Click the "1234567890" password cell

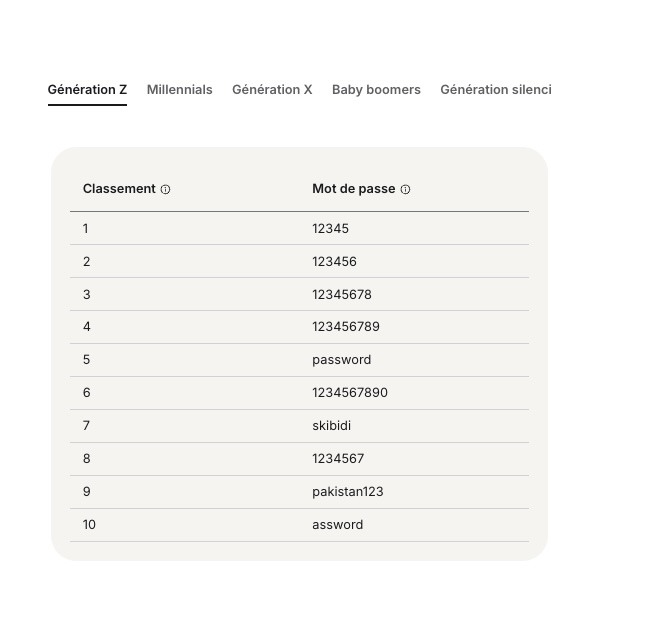[349, 393]
